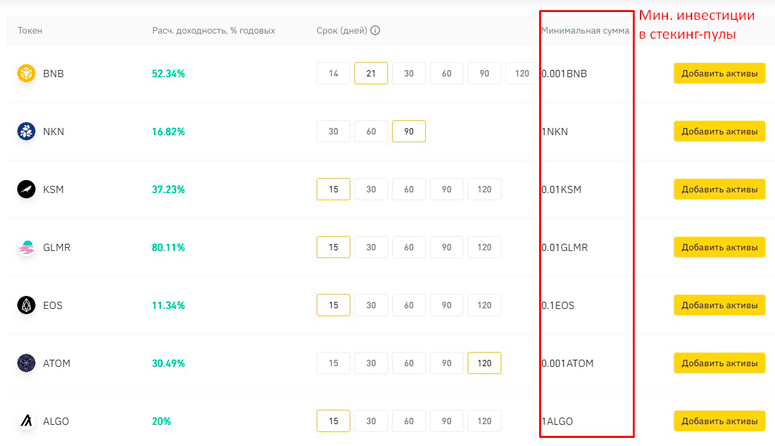Click Добавить активы for NKN

[719, 131]
